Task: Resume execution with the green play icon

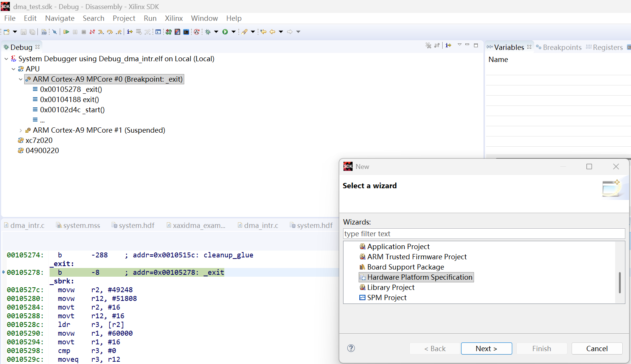Action: [x=66, y=32]
